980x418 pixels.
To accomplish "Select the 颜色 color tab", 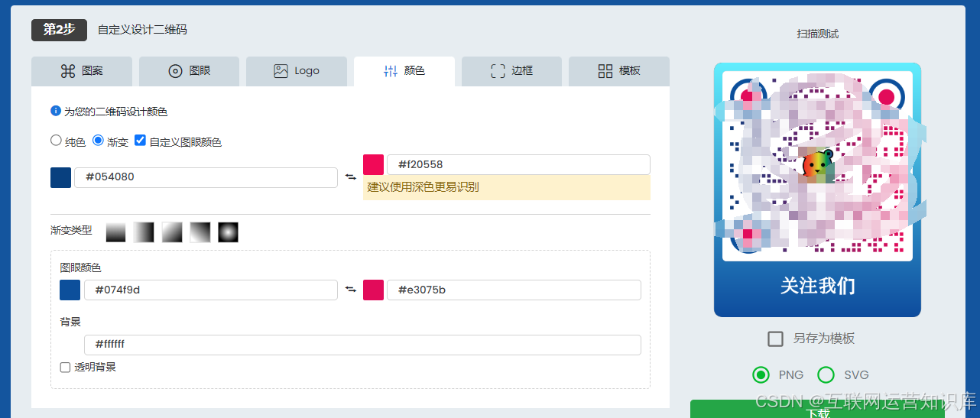I will [x=404, y=71].
